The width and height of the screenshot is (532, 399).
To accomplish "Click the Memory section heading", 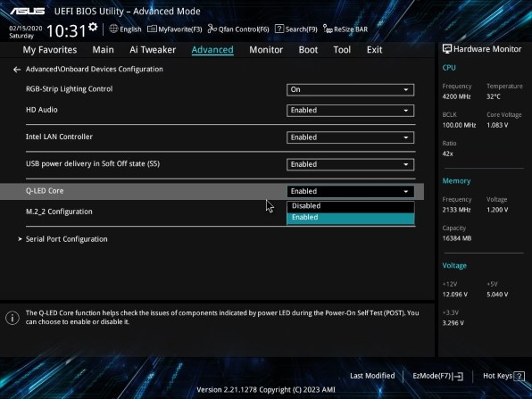I will pyautogui.click(x=456, y=181).
